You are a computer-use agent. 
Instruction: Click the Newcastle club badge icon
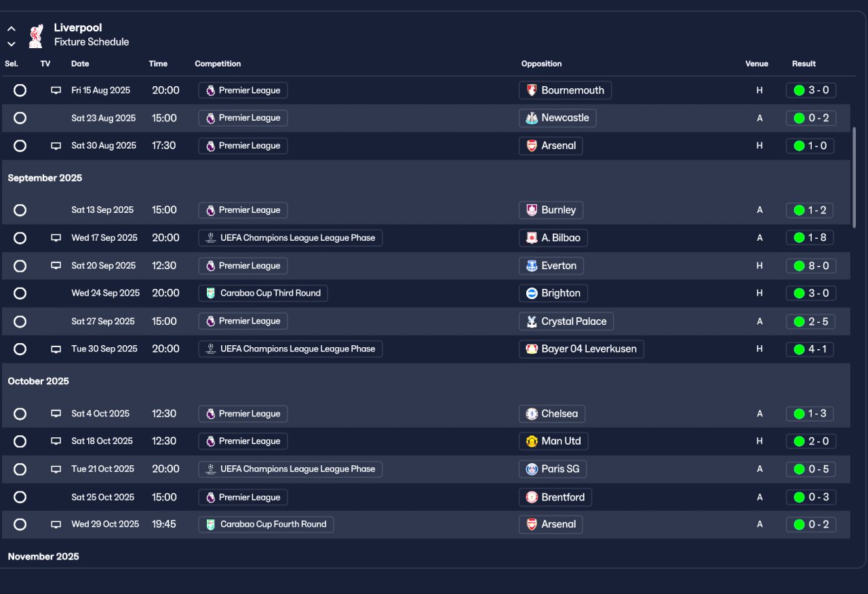pos(532,118)
